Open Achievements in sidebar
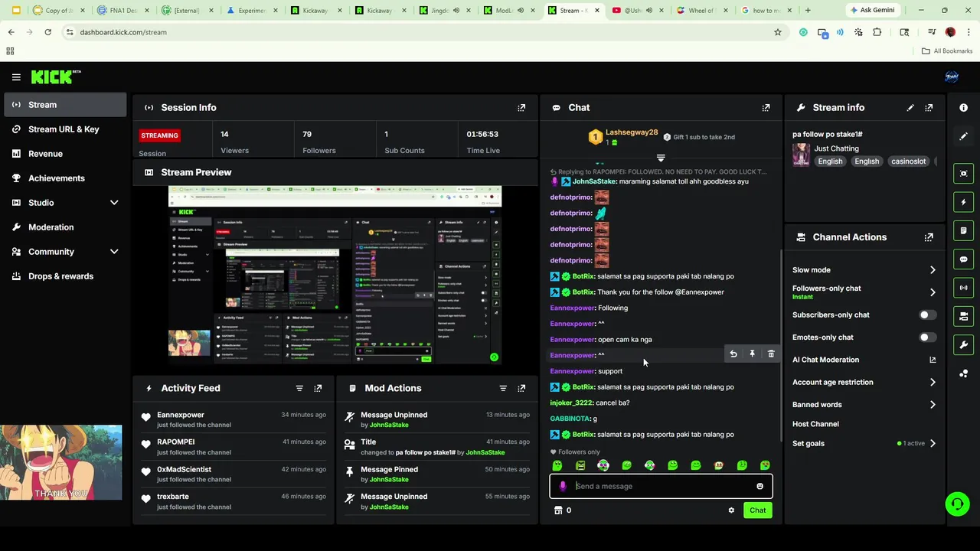 coord(65,178)
